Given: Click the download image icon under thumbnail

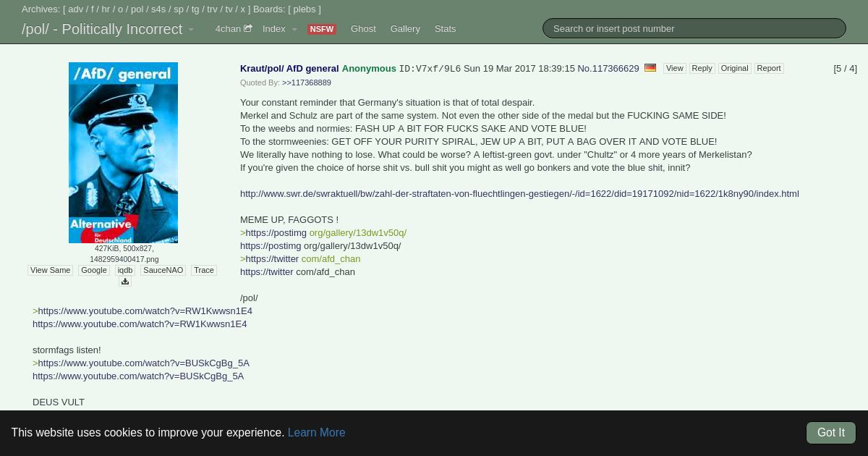Looking at the screenshot, I should tap(125, 282).
